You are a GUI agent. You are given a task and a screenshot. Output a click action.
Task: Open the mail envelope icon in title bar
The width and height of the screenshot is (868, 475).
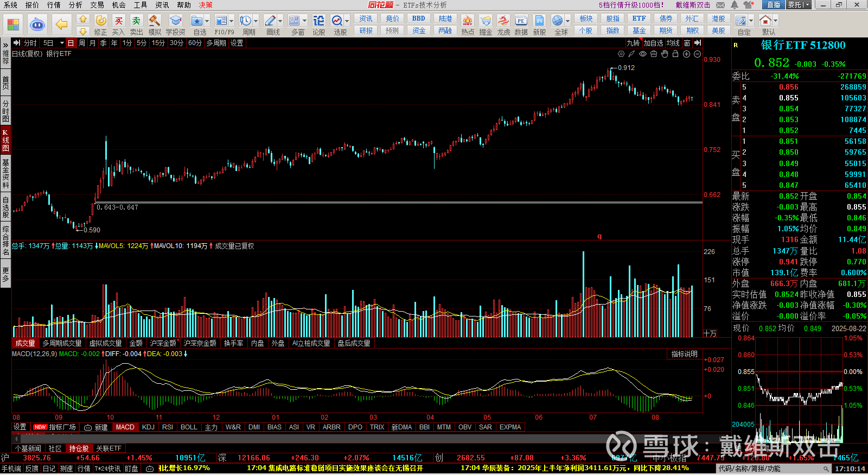coord(720,5)
